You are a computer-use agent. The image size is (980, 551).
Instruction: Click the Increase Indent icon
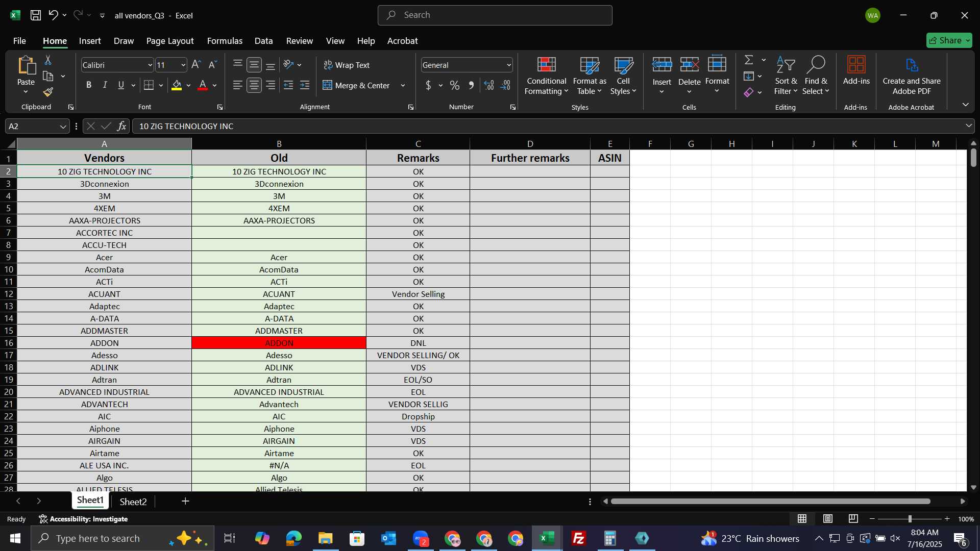(305, 85)
